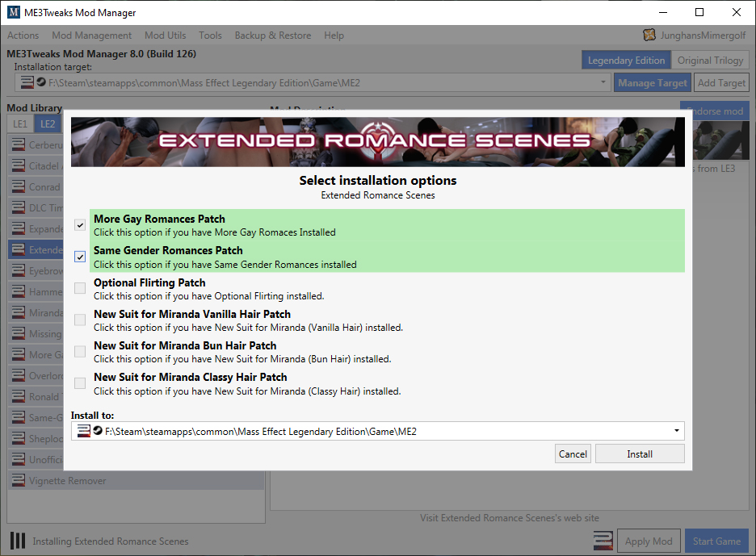The height and width of the screenshot is (556, 756).
Task: Click the icon on the 'Unoffici' mod row
Action: click(19, 459)
